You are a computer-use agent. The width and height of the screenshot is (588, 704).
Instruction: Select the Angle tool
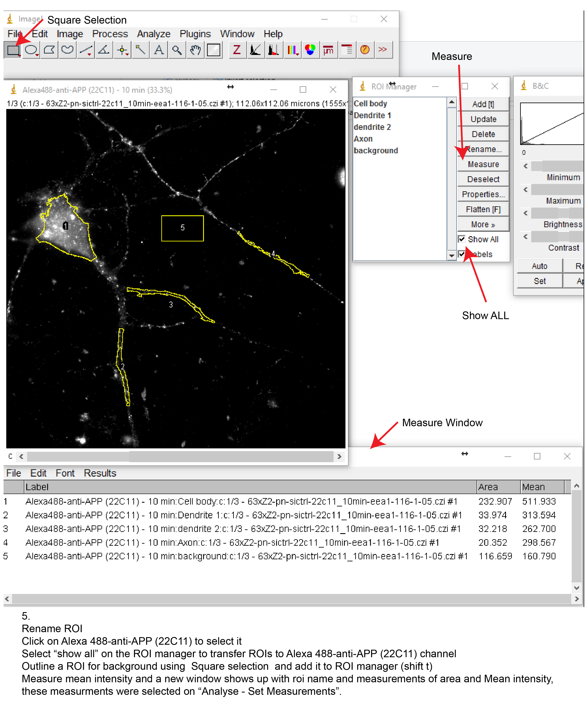tap(104, 50)
